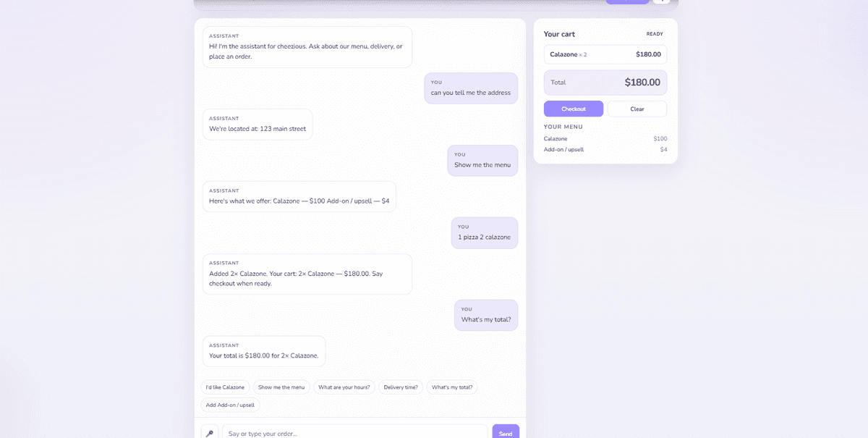Click the READY status label in cart
Image resolution: width=868 pixels, height=438 pixels.
[655, 34]
